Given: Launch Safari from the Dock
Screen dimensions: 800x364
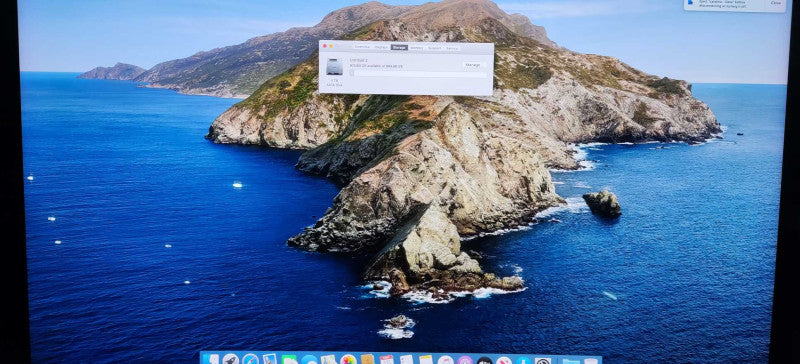Looking at the screenshot, I should [x=251, y=359].
